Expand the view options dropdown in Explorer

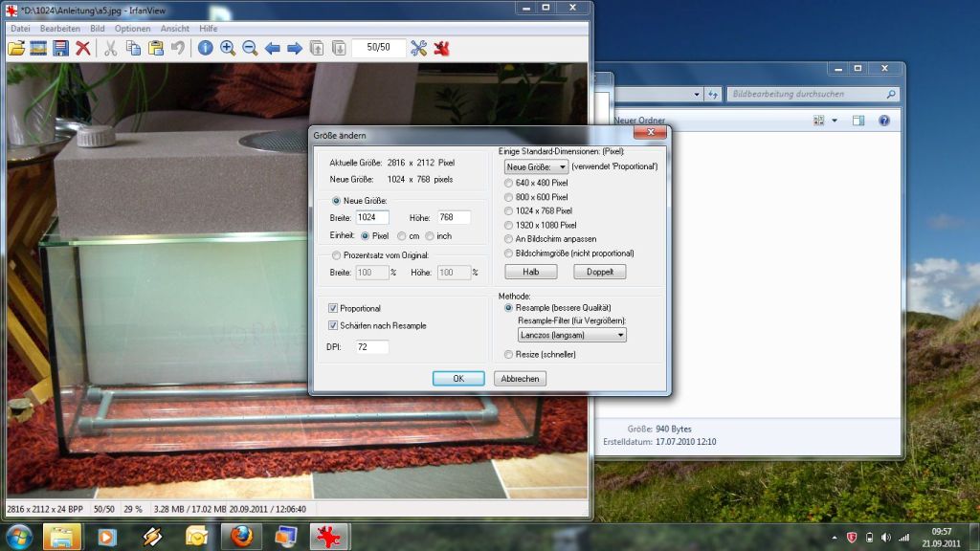834,121
